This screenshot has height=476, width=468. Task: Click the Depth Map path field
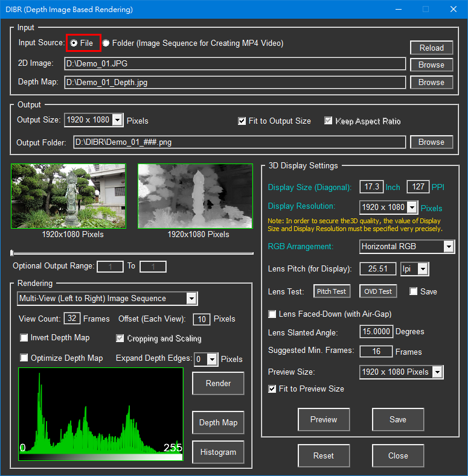pos(235,82)
